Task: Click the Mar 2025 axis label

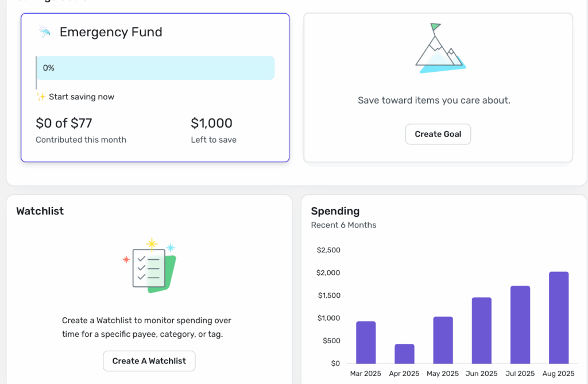Action: (x=365, y=373)
